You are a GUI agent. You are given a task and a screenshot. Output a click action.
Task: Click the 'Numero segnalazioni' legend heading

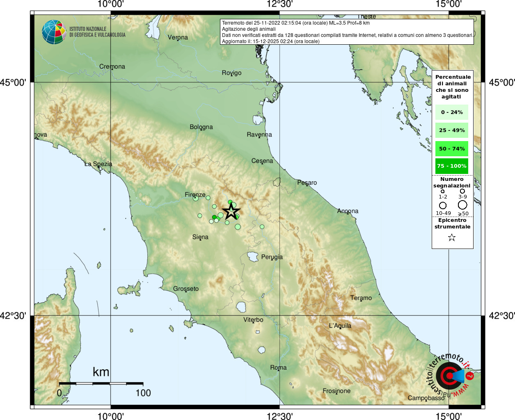click(x=452, y=183)
